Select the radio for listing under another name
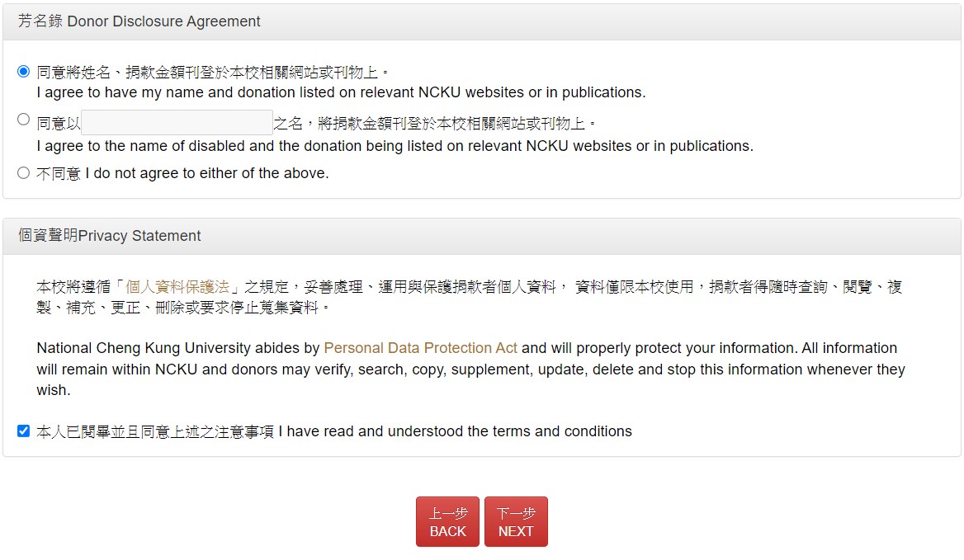Image resolution: width=964 pixels, height=560 pixels. (x=23, y=120)
